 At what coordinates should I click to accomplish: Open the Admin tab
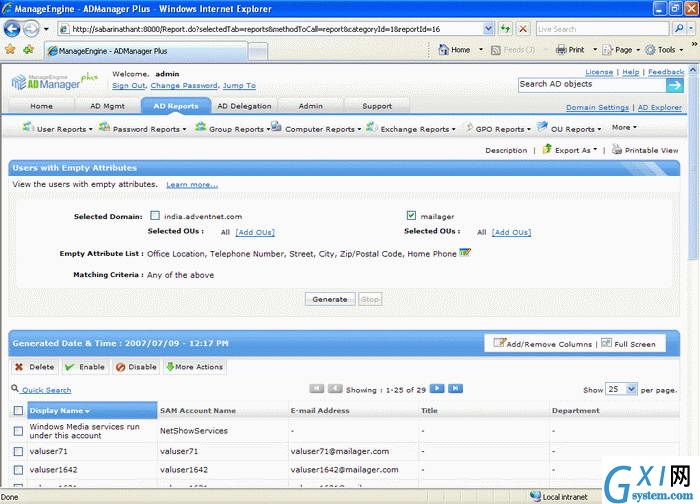[x=311, y=106]
